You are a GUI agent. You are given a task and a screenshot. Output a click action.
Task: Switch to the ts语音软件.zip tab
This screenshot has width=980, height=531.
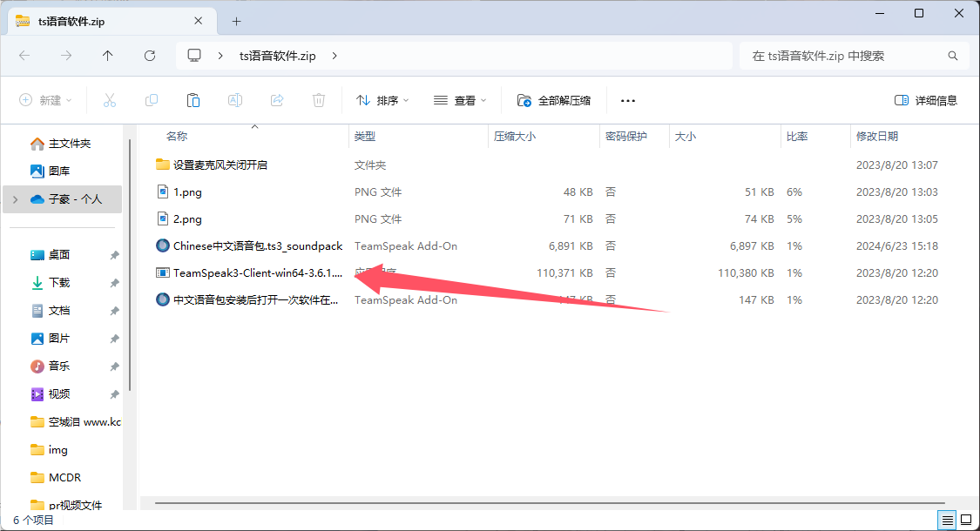(x=112, y=21)
